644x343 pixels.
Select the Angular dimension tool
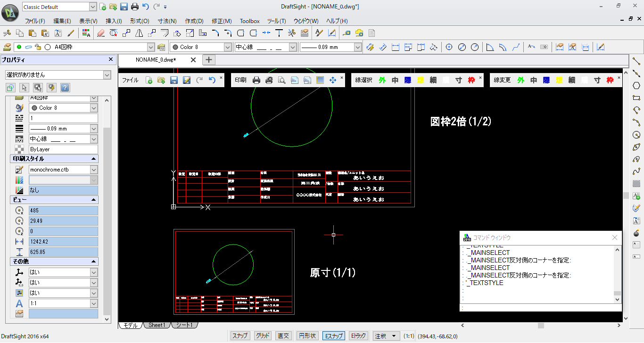[490, 47]
